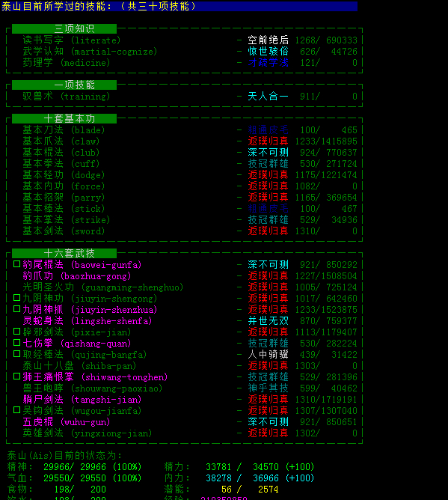Click the blue skills title bar
This screenshot has height=500, width=448.
point(179,6)
